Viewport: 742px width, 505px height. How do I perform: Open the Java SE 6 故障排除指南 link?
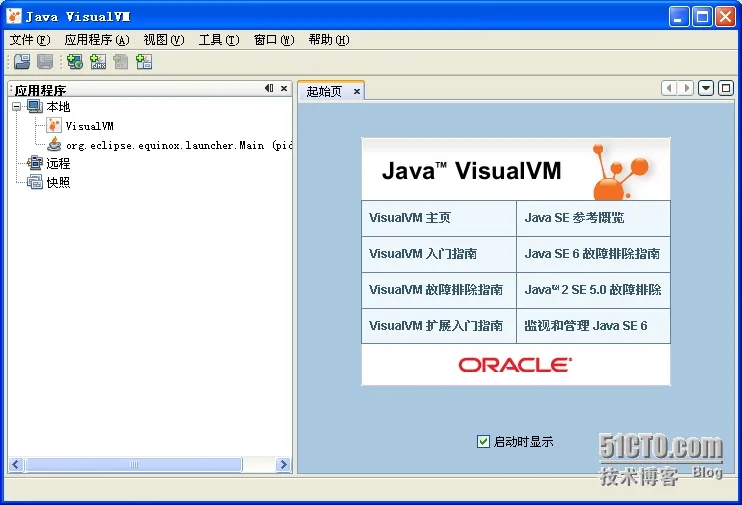click(593, 254)
